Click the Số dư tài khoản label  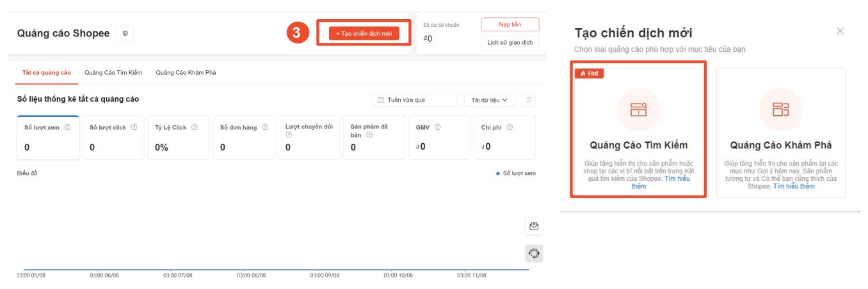tap(441, 25)
